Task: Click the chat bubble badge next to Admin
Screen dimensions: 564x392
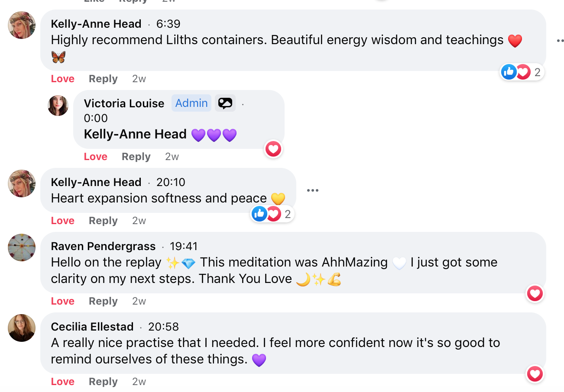Action: pos(225,103)
